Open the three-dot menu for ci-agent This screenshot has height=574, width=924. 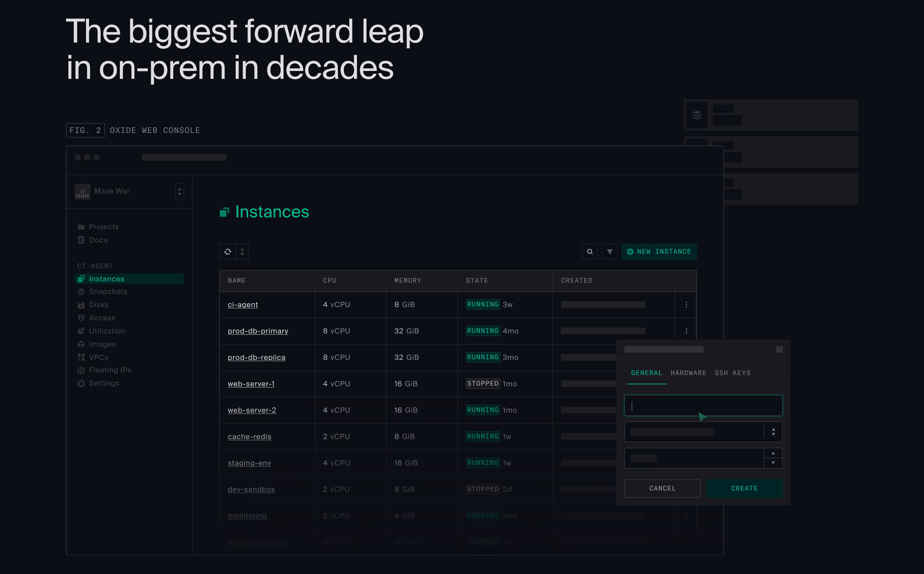(686, 304)
